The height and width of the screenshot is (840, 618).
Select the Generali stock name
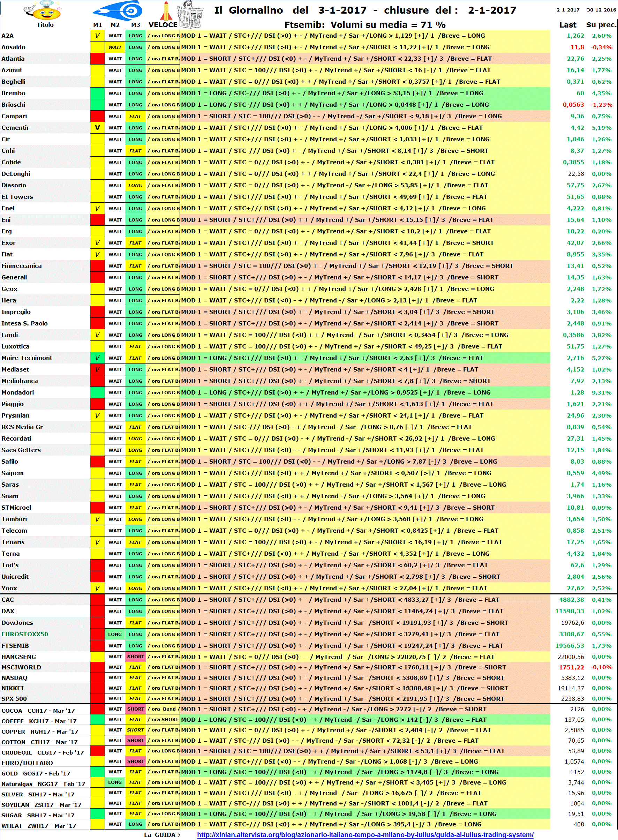[14, 277]
